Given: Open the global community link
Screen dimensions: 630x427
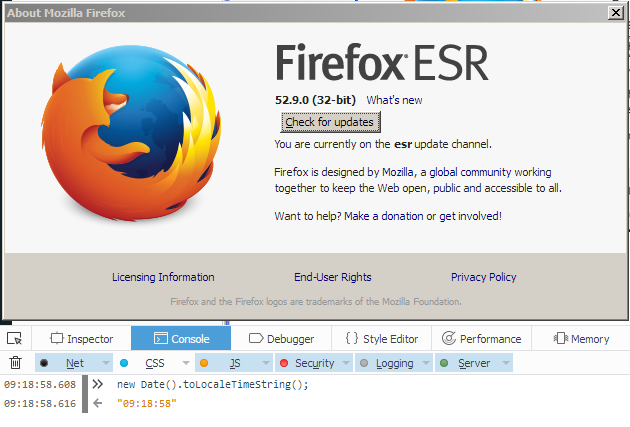Looking at the screenshot, I should (x=470, y=172).
